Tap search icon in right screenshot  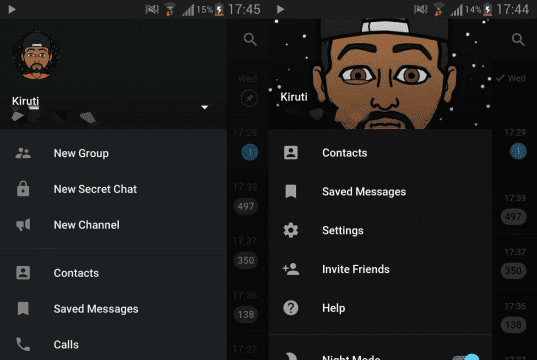tap(518, 39)
